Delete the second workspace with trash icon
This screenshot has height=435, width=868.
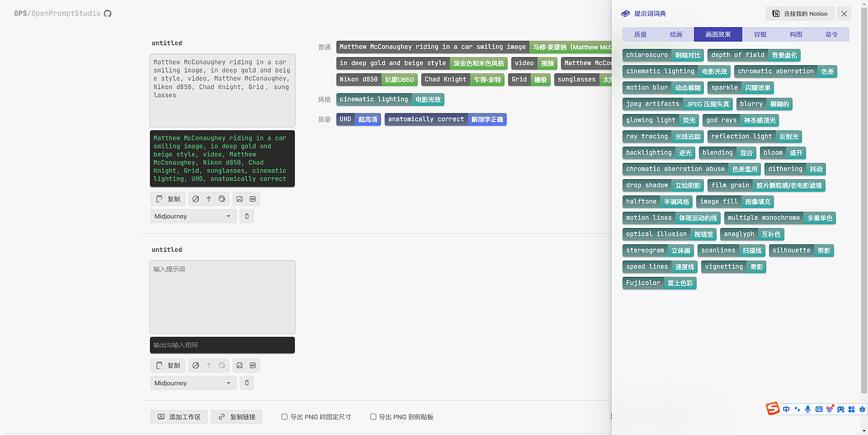[x=247, y=383]
